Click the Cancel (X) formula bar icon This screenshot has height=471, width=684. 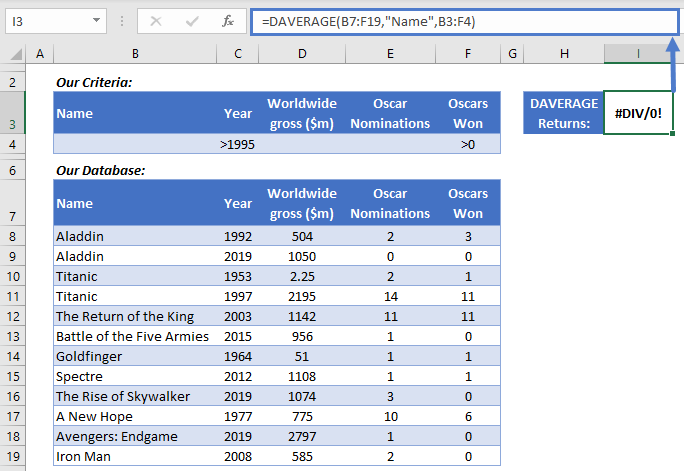pyautogui.click(x=156, y=21)
